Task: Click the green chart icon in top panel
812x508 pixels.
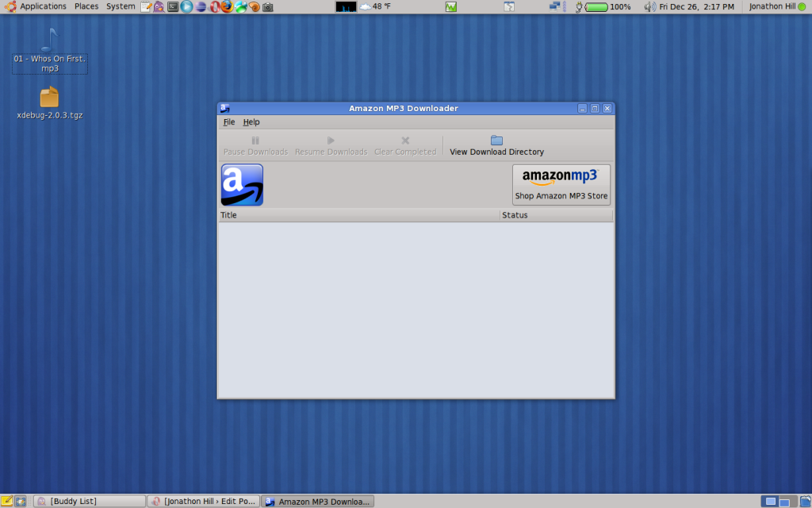Action: click(x=451, y=6)
